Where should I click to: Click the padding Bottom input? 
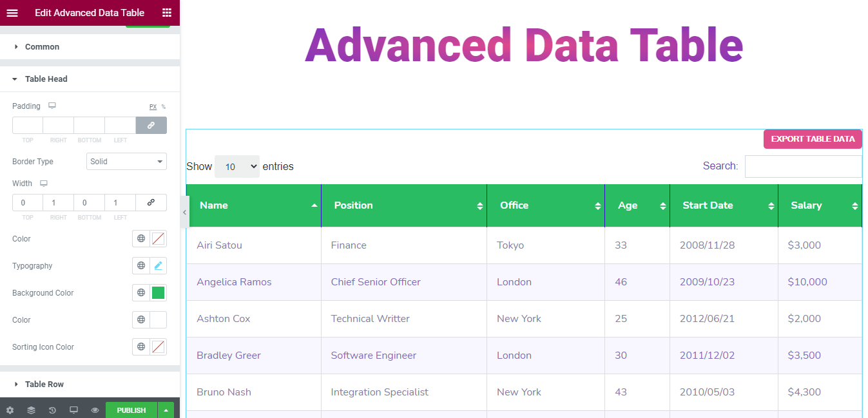click(x=90, y=125)
